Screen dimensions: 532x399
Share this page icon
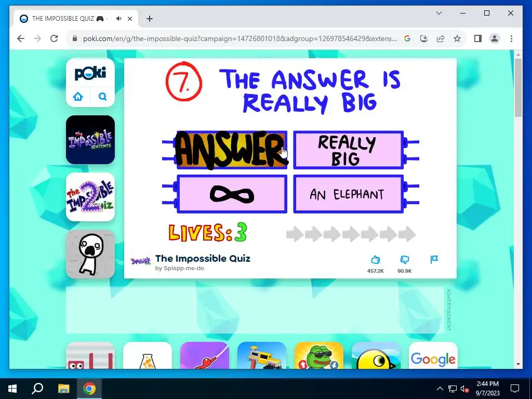click(441, 38)
